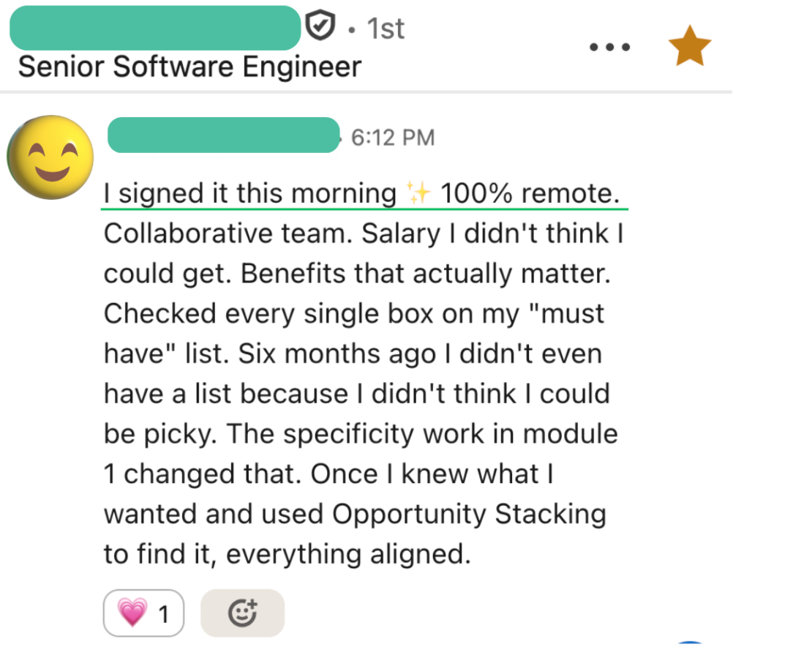The image size is (812, 650).
Task: Click the sparkles emoji in the message
Action: pos(418,194)
